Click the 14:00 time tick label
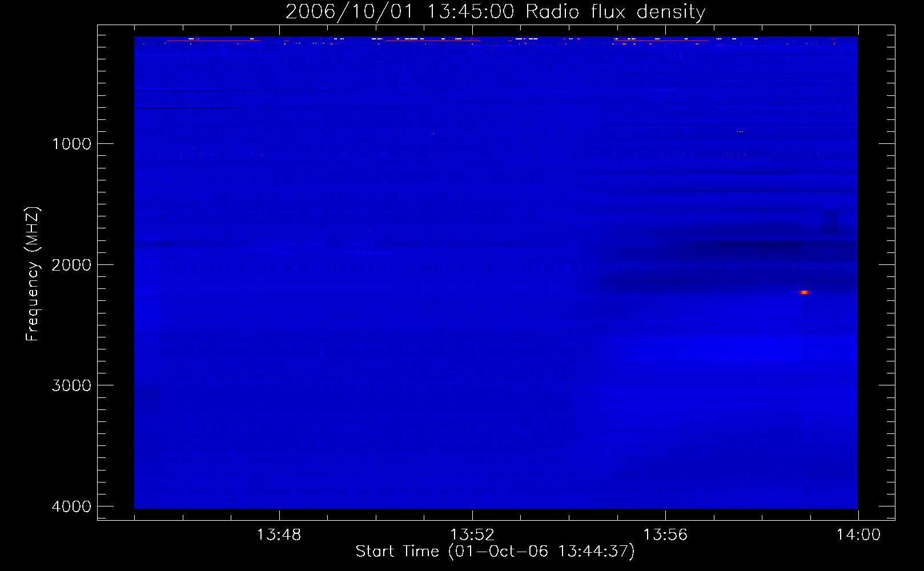The width and height of the screenshot is (924, 571). pos(858,535)
